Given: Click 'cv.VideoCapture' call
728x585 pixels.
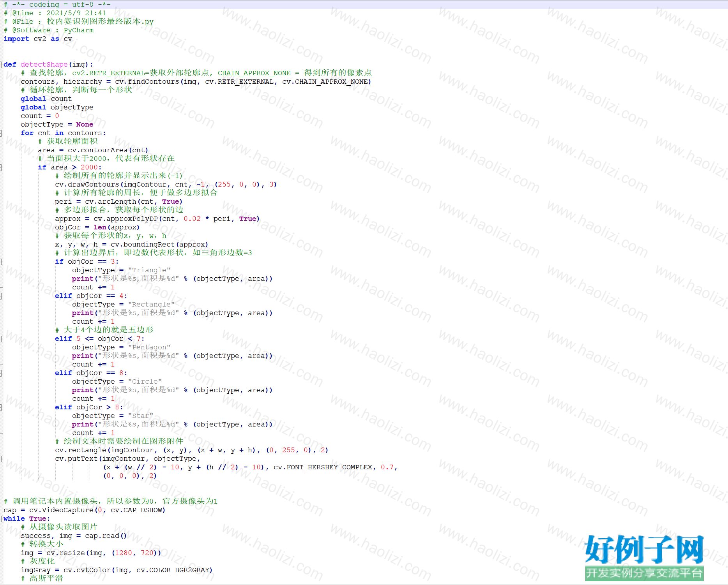Looking at the screenshot, I should (x=61, y=510).
